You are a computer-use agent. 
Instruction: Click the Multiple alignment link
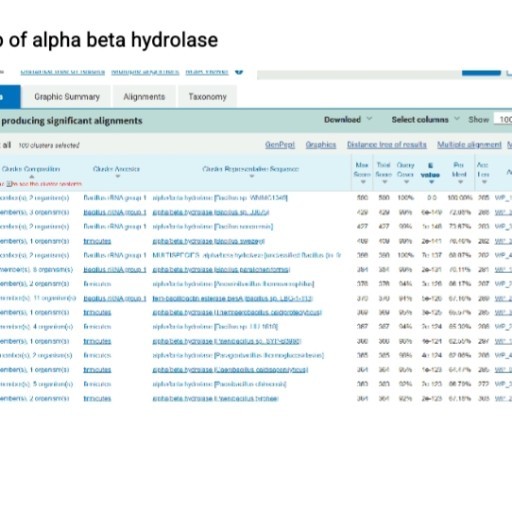[469, 145]
